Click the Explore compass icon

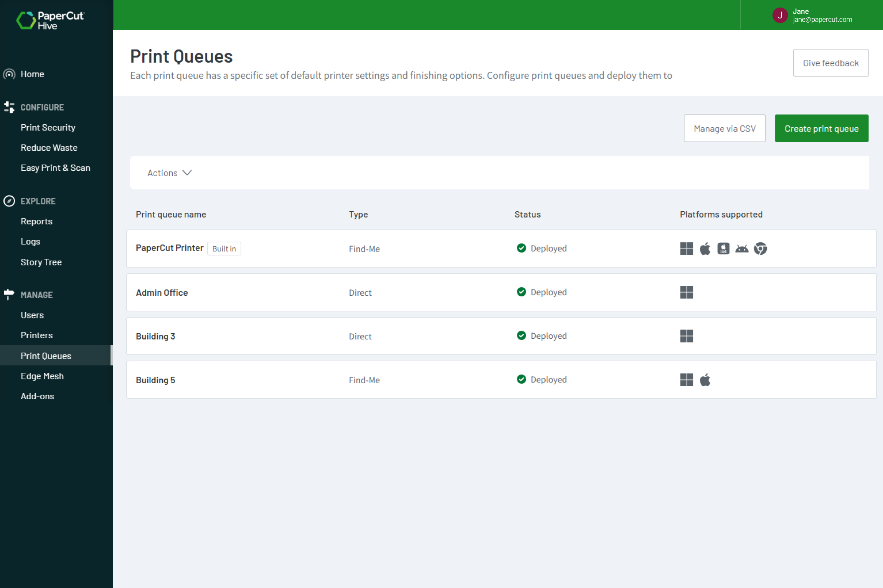click(9, 201)
